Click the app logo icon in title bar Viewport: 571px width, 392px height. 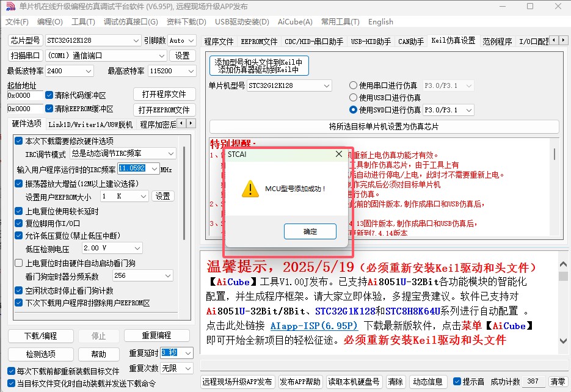(x=10, y=7)
